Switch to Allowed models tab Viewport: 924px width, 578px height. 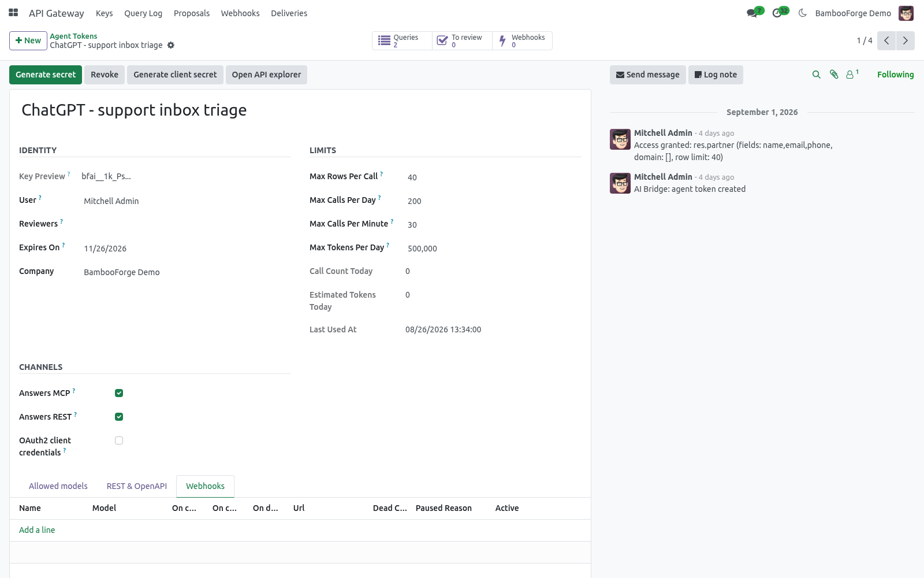pos(58,486)
